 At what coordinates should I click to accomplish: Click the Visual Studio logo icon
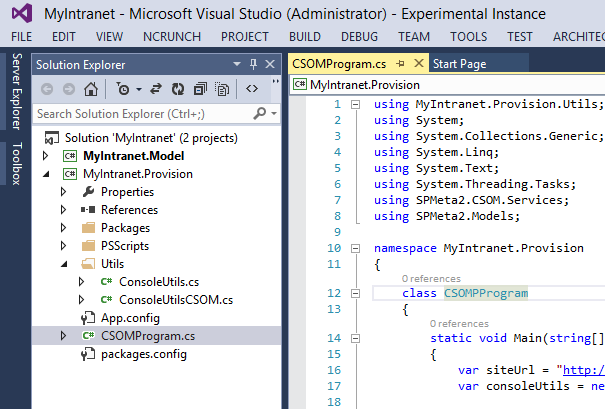point(22,13)
